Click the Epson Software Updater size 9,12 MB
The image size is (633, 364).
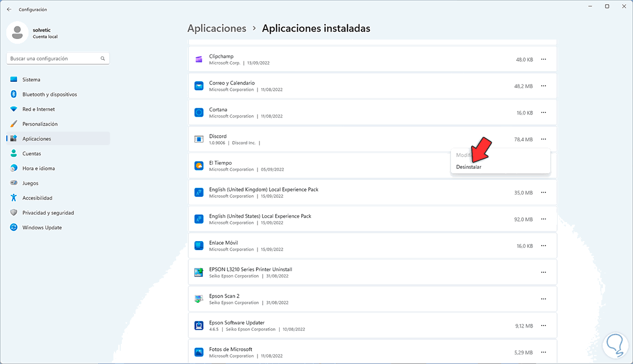click(x=524, y=325)
